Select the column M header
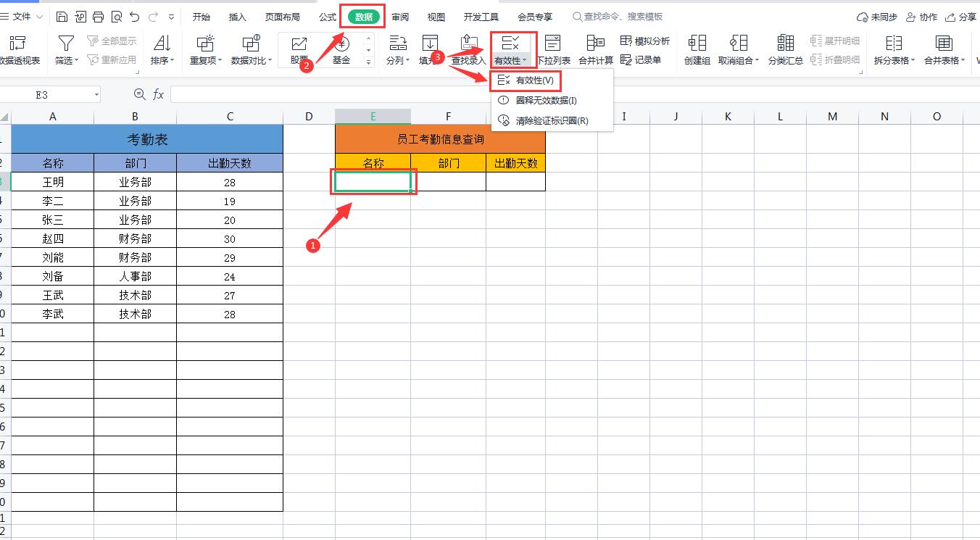This screenshot has height=540, width=980. 832,117
